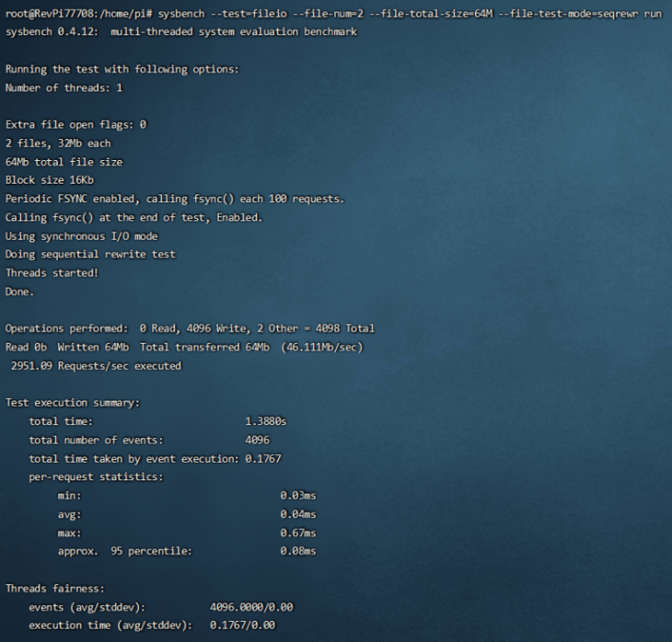Click the total number of events value 4096
Image resolution: width=672 pixels, height=642 pixels.
click(257, 440)
